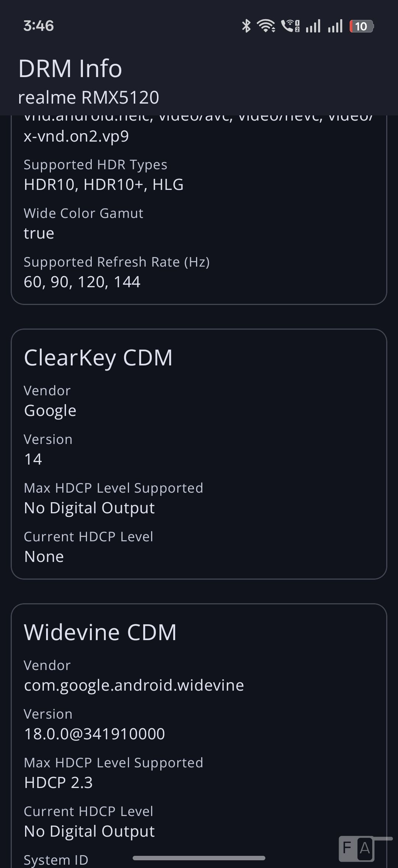The height and width of the screenshot is (868, 398).
Task: Tap the Wi-Fi calling SIM 2 icon
Action: 290,26
